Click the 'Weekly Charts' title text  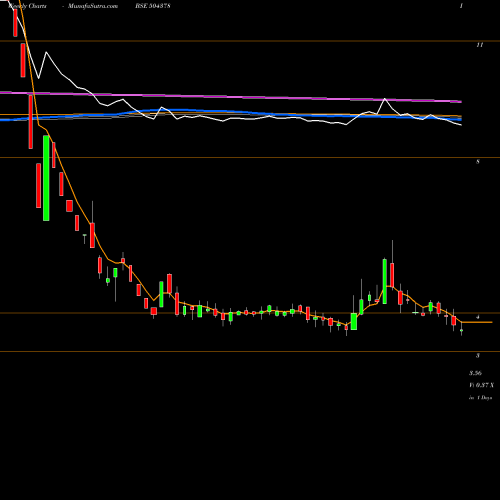(27, 6)
